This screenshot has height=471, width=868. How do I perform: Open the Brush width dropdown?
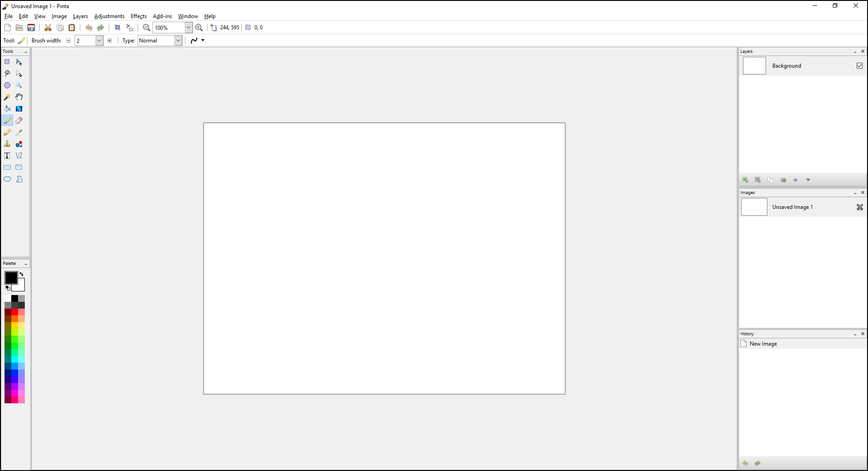pos(99,41)
